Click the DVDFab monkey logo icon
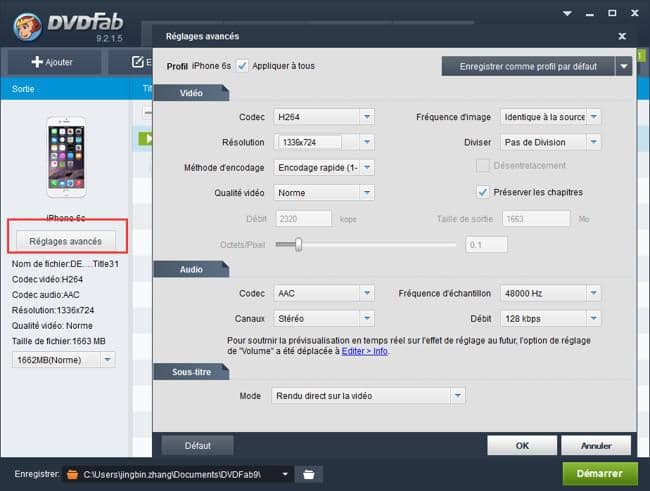Screen dimensions: 650x491 click(x=27, y=27)
